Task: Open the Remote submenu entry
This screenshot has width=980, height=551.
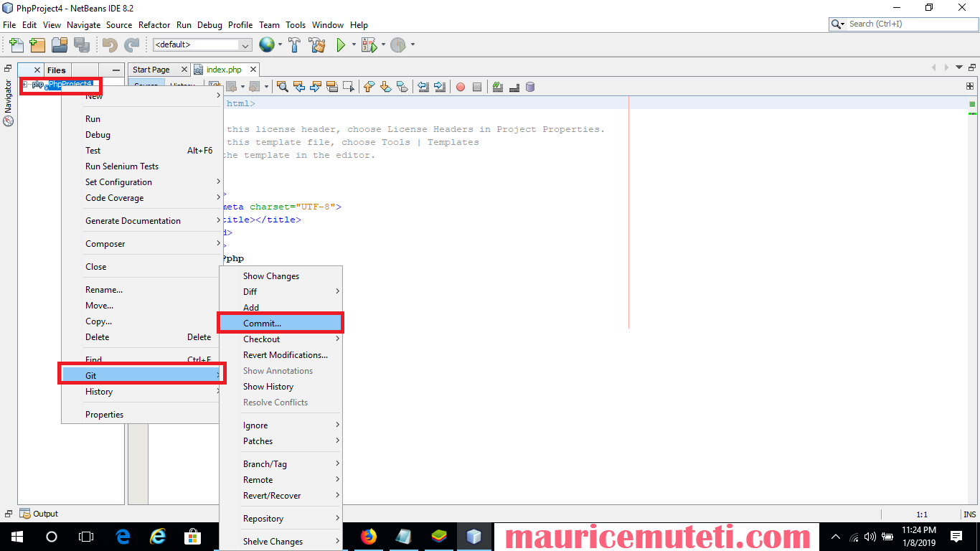Action: (281, 480)
